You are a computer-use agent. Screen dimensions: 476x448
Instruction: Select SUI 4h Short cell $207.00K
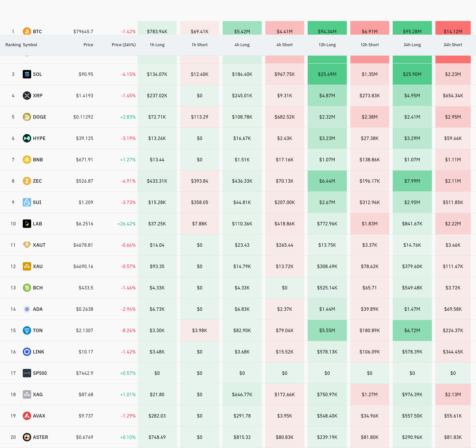coord(284,202)
